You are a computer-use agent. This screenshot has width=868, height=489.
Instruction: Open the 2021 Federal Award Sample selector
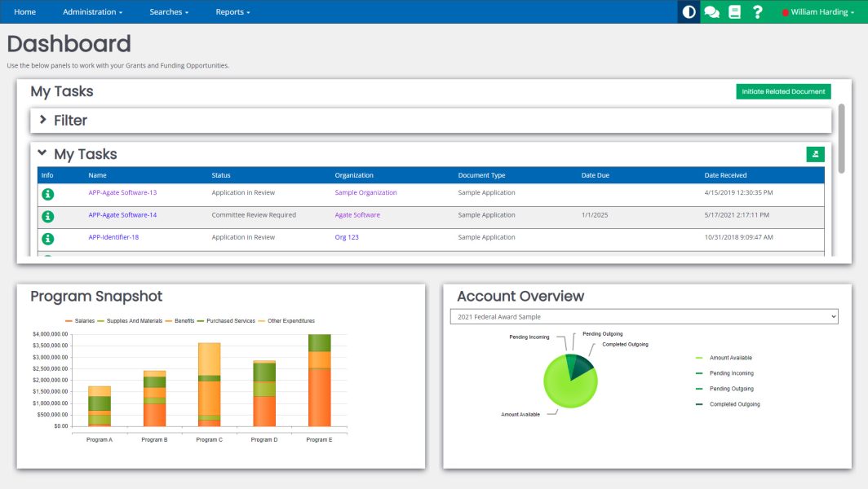coord(643,315)
